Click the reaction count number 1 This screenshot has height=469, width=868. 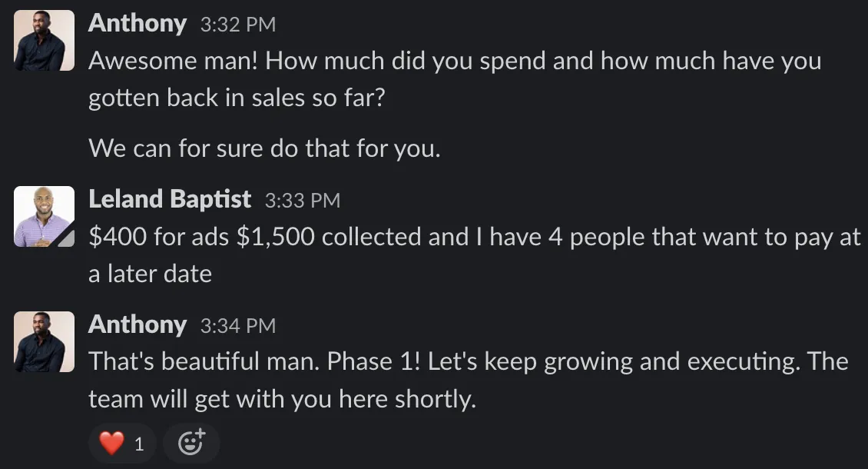coord(139,444)
